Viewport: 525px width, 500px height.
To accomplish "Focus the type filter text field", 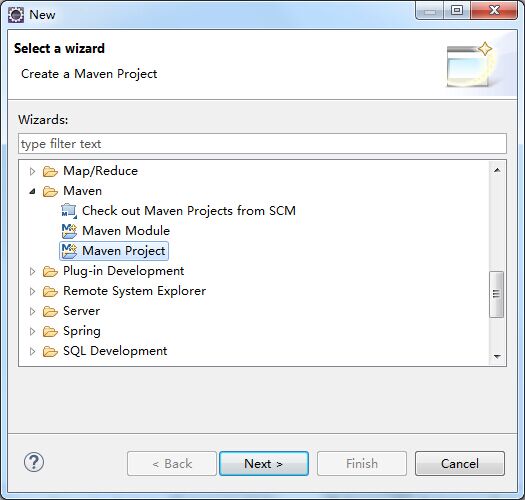I will click(262, 144).
